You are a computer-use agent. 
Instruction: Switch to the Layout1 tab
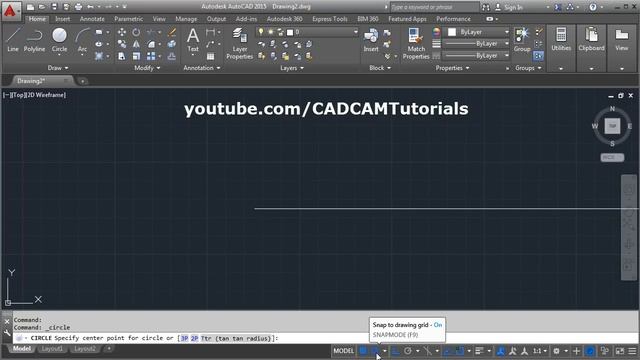52,349
